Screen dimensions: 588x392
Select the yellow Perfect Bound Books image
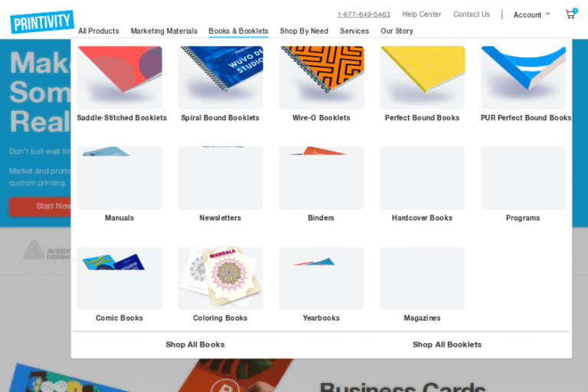[x=423, y=77]
